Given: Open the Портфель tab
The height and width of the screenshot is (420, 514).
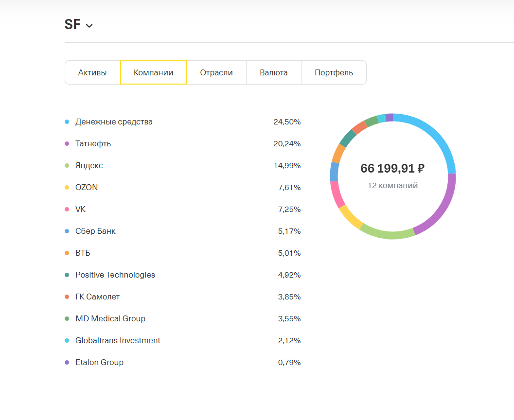Looking at the screenshot, I should point(334,72).
